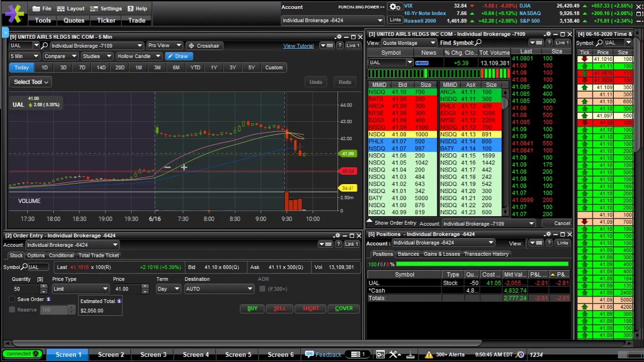
Task: Switch to Screen 2 tab
Action: [x=111, y=354]
